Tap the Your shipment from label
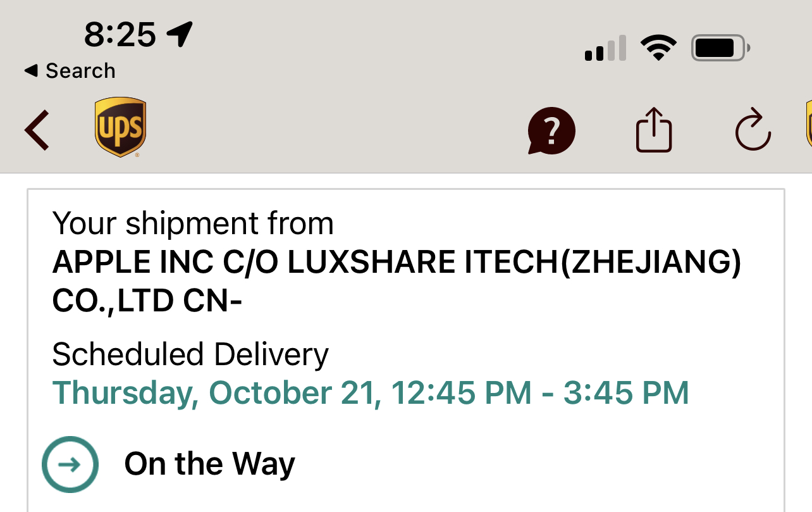Image resolution: width=812 pixels, height=512 pixels. click(193, 223)
